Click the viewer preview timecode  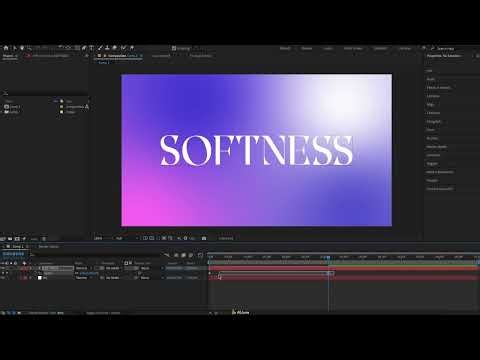tap(226, 238)
